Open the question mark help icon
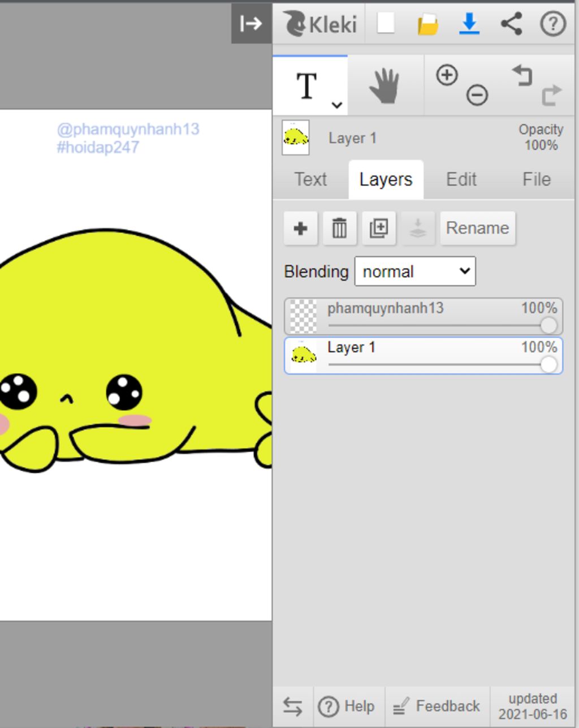The image size is (579, 728). click(553, 24)
